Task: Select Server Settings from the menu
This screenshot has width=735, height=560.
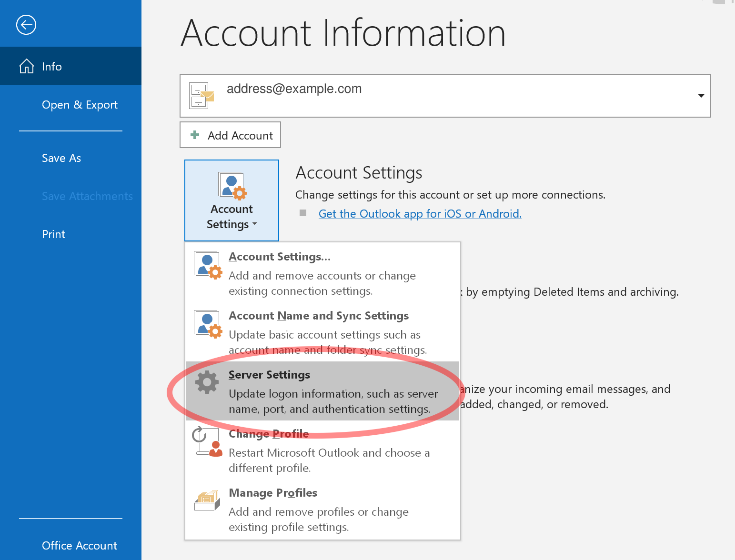Action: tap(269, 375)
